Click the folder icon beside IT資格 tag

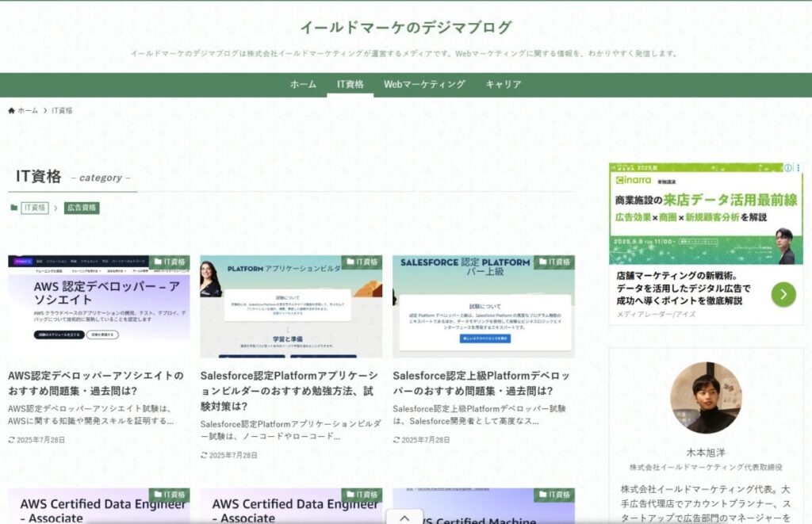[x=14, y=208]
